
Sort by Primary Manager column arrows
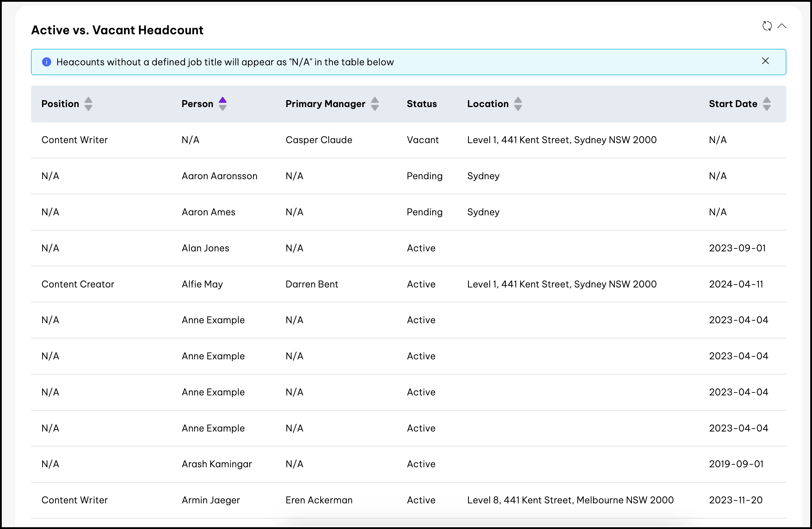pos(375,104)
